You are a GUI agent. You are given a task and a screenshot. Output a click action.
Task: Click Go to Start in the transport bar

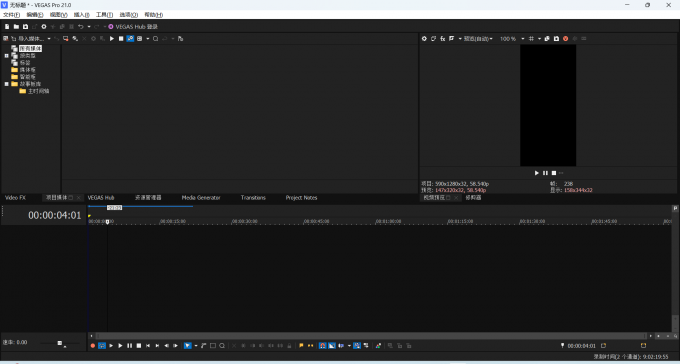click(148, 346)
